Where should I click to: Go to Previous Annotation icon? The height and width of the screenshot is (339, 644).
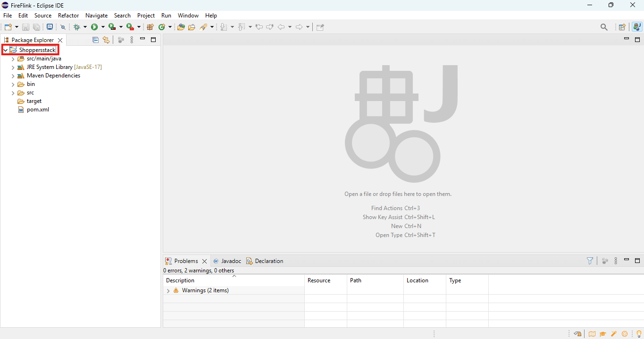click(242, 27)
